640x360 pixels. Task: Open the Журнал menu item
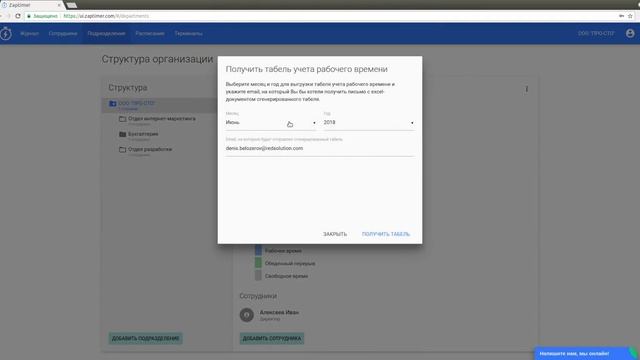click(x=29, y=33)
